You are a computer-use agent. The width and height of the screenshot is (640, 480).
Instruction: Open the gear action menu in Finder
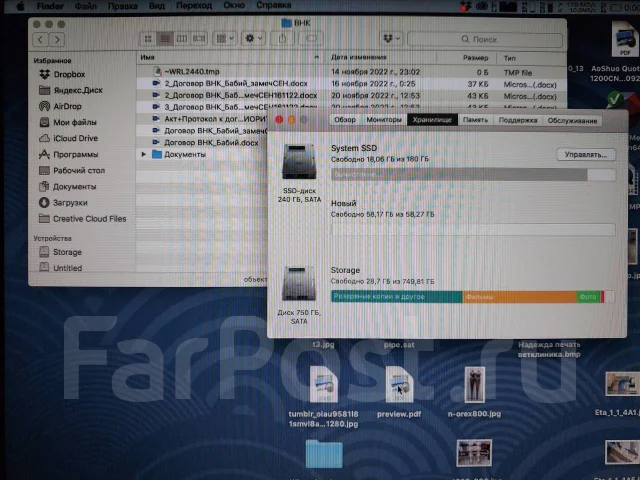click(x=253, y=39)
